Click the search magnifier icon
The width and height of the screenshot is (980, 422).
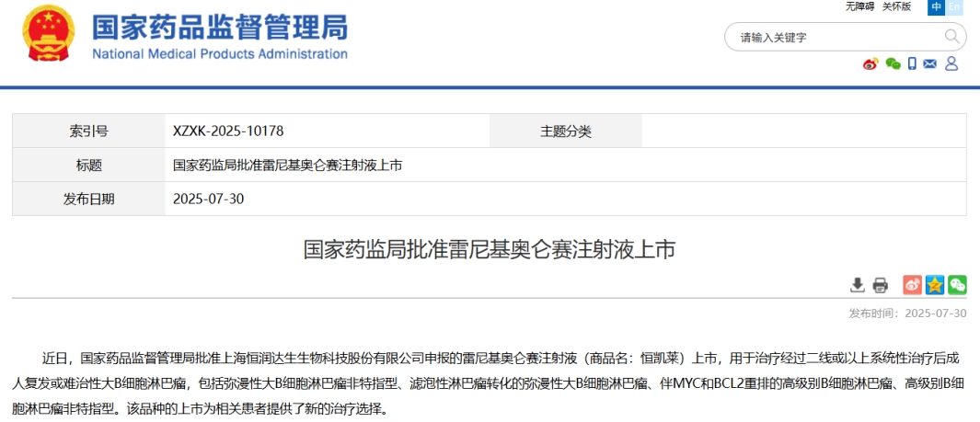pos(951,37)
